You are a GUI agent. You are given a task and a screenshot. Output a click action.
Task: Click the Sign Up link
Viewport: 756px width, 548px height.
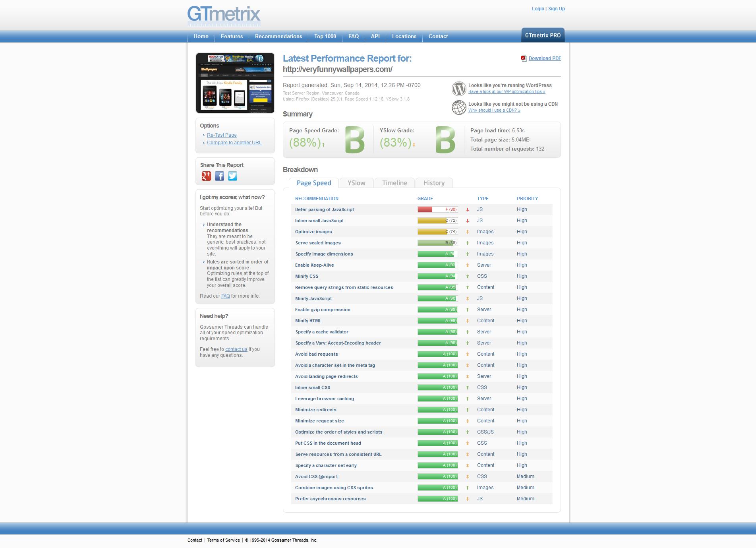point(556,9)
